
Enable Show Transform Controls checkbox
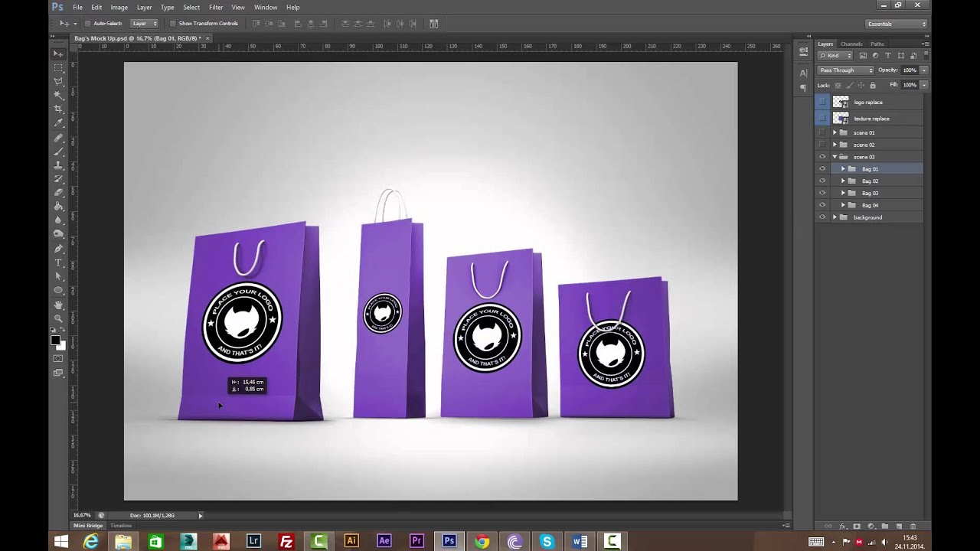click(x=172, y=24)
